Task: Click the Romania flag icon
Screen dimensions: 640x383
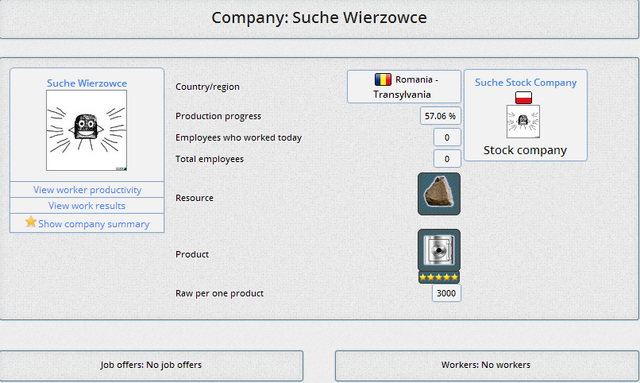Action: pyautogui.click(x=383, y=79)
